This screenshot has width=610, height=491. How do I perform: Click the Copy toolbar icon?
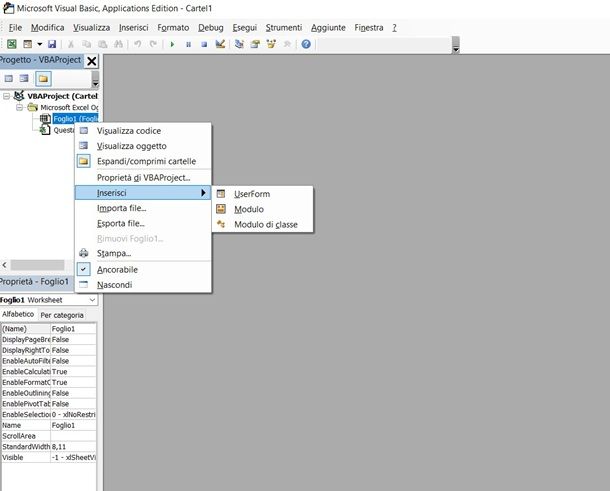[86, 44]
